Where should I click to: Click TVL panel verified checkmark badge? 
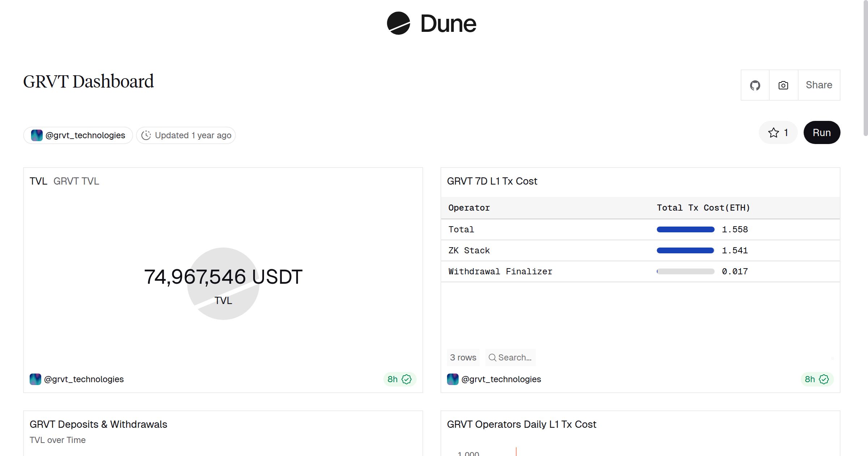pos(407,379)
